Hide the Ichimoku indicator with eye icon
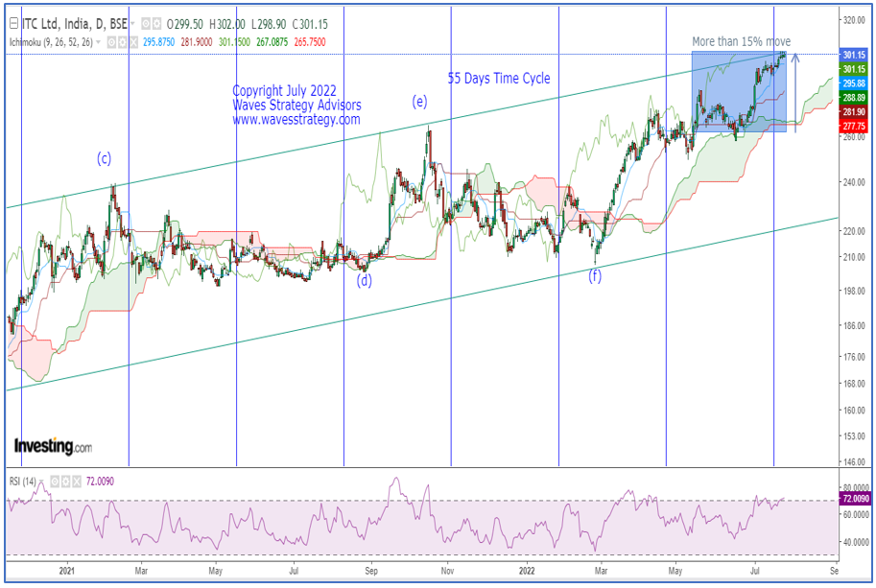Screen dimensions: 876x588 (x=111, y=42)
